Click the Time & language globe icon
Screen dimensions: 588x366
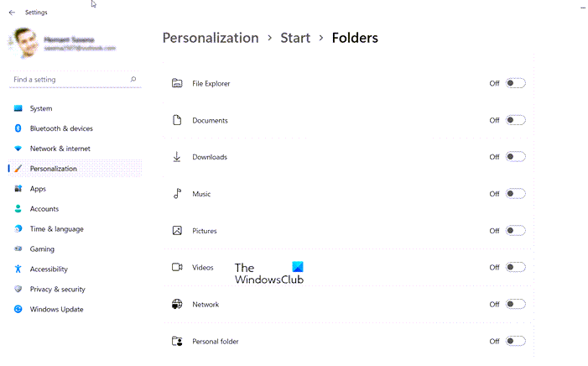point(18,229)
